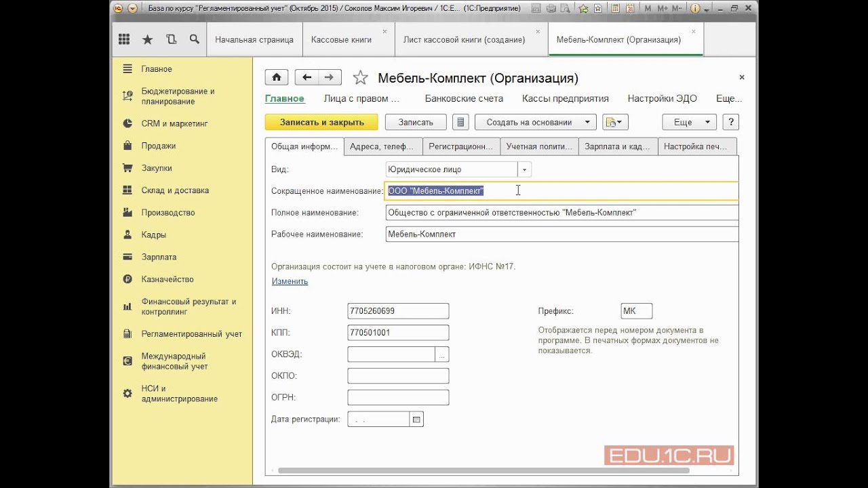Image resolution: width=868 pixels, height=488 pixels.
Task: Click the add to favorites green star icon
Action: 583,9
